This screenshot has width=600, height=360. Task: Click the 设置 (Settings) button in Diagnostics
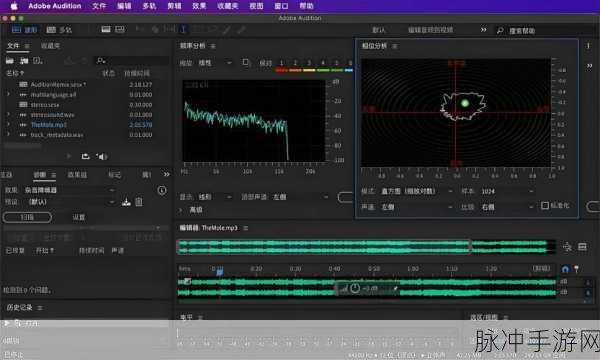(78, 217)
